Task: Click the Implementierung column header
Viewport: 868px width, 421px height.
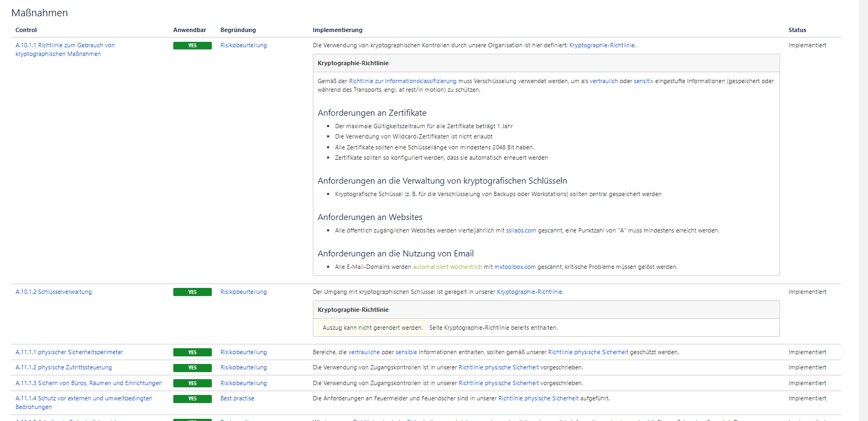Action: [337, 30]
